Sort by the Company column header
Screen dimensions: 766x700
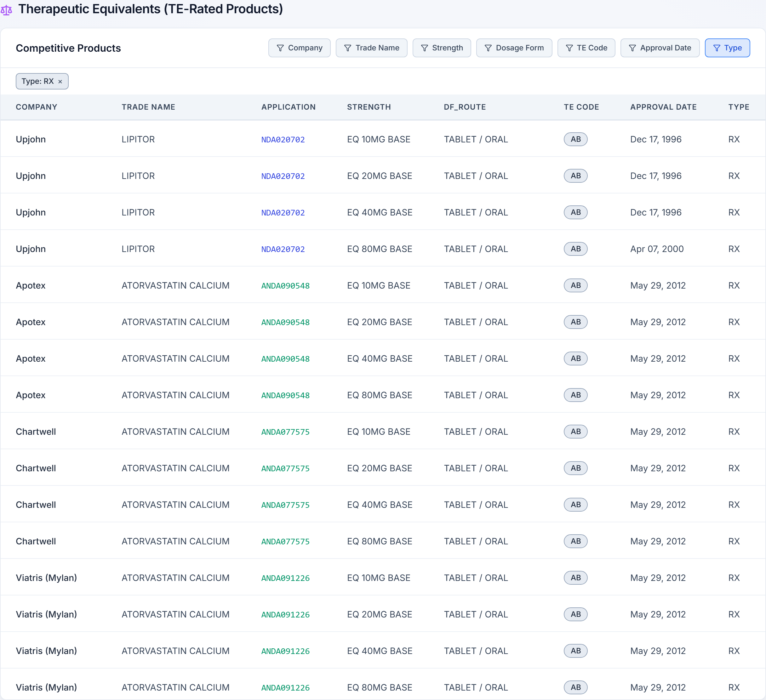pos(37,107)
